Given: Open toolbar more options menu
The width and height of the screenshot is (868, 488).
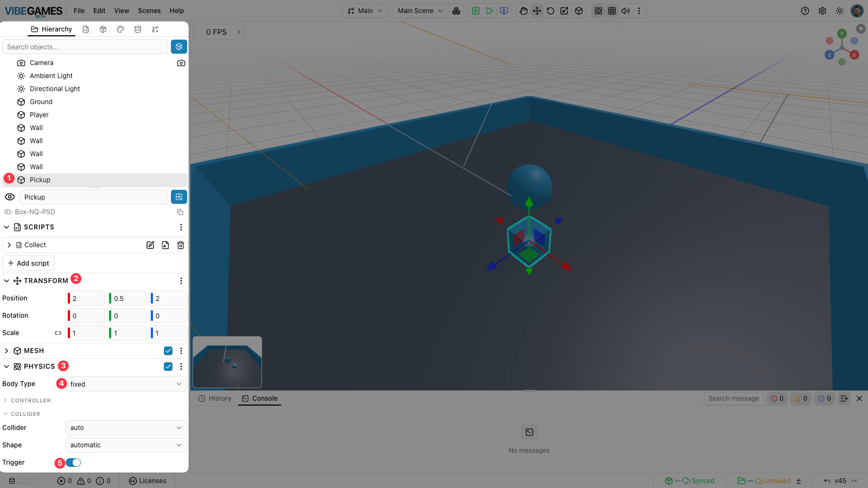Looking at the screenshot, I should (x=639, y=11).
